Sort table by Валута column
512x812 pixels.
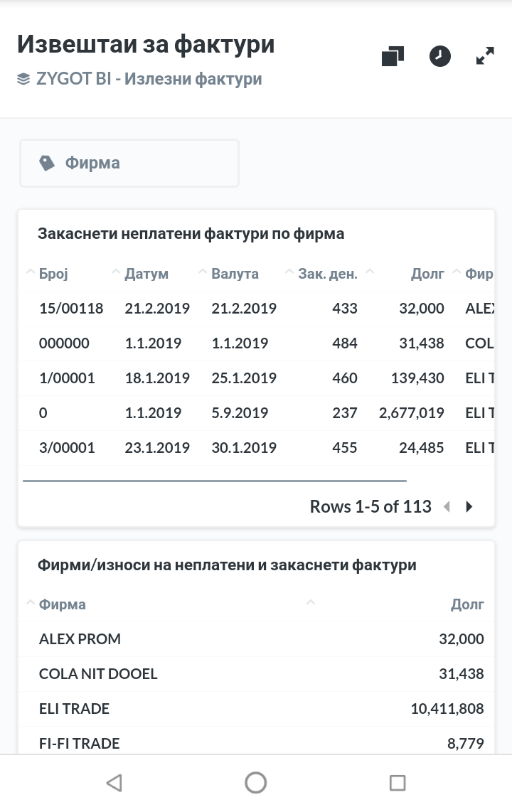pos(235,274)
